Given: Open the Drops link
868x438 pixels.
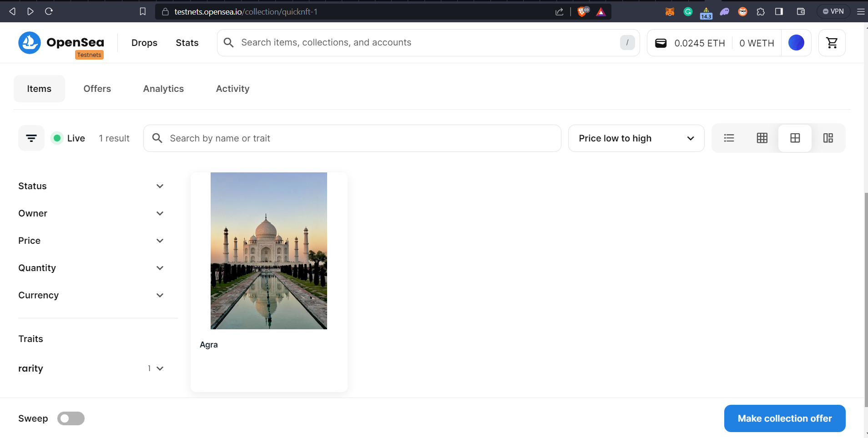Looking at the screenshot, I should click(144, 43).
